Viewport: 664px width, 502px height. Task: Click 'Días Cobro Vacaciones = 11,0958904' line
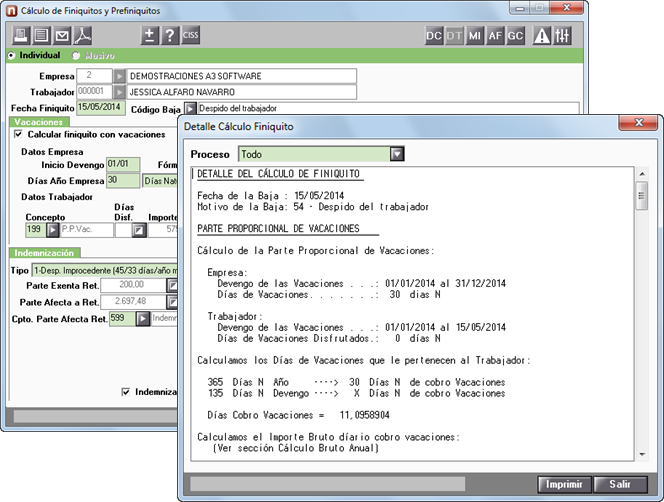[x=298, y=415]
